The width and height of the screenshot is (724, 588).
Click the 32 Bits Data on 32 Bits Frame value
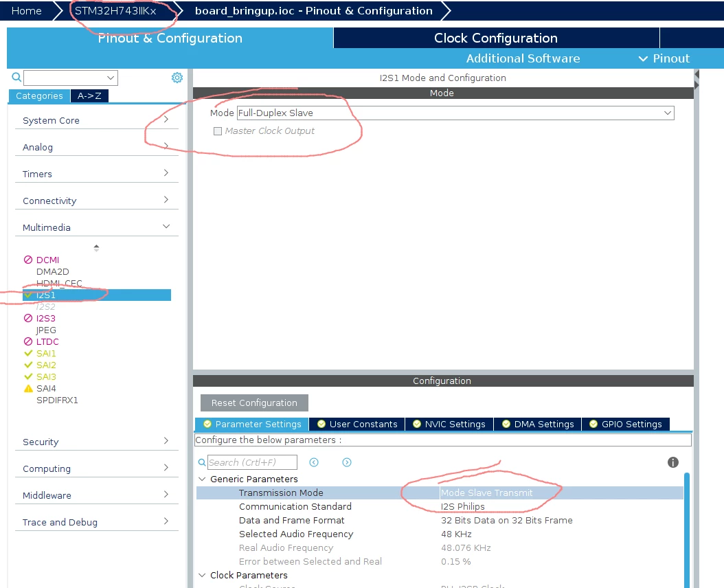[x=506, y=520]
